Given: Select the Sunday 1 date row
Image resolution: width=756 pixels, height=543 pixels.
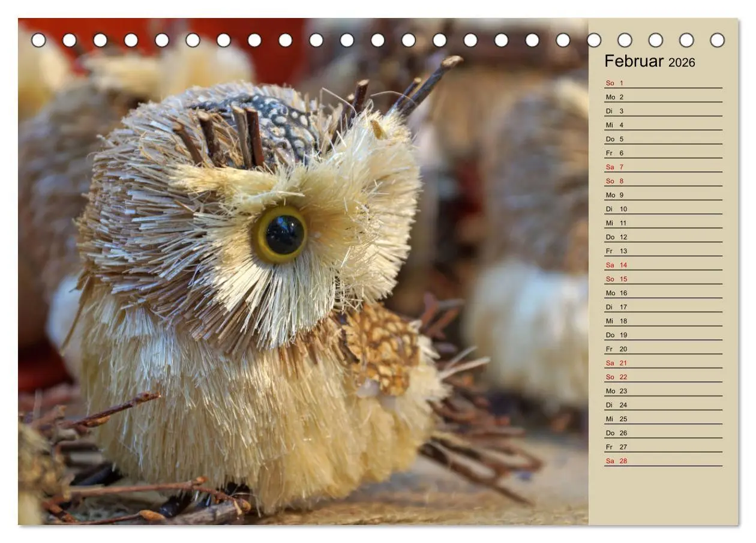Looking at the screenshot, I should (663, 83).
